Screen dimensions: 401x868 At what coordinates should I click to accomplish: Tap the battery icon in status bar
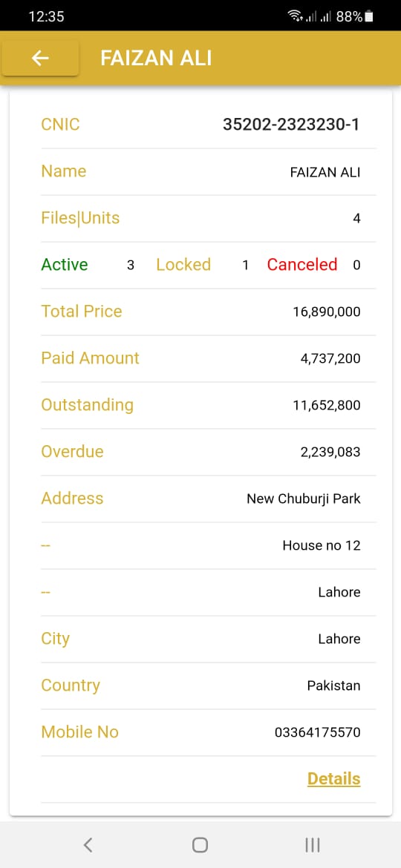(x=369, y=16)
